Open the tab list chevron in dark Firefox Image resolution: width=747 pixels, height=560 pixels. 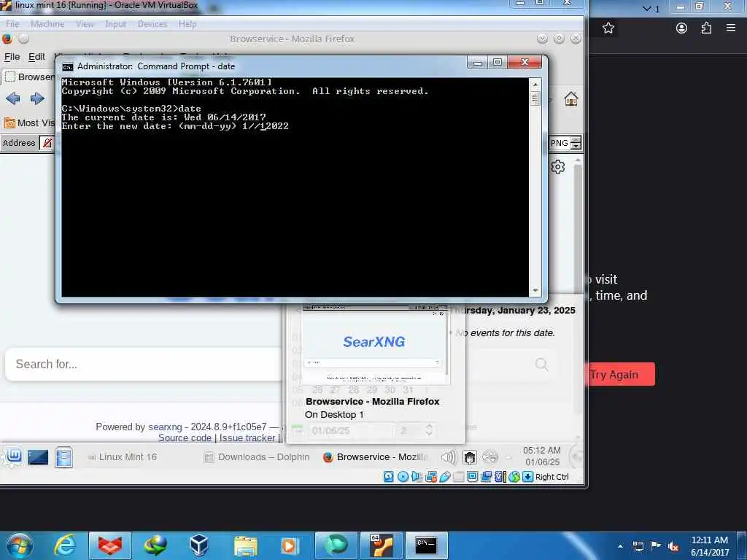tap(647, 9)
